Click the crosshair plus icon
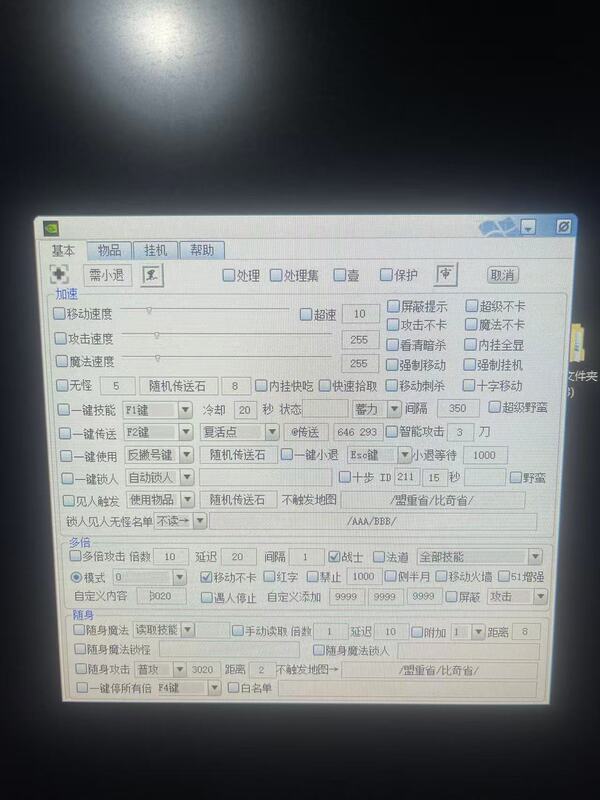Viewport: 600px width, 800px height. pos(59,274)
